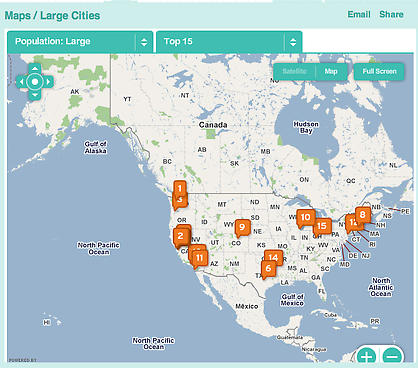The height and width of the screenshot is (368, 418).
Task: Switch to Satellite view
Action: [294, 71]
